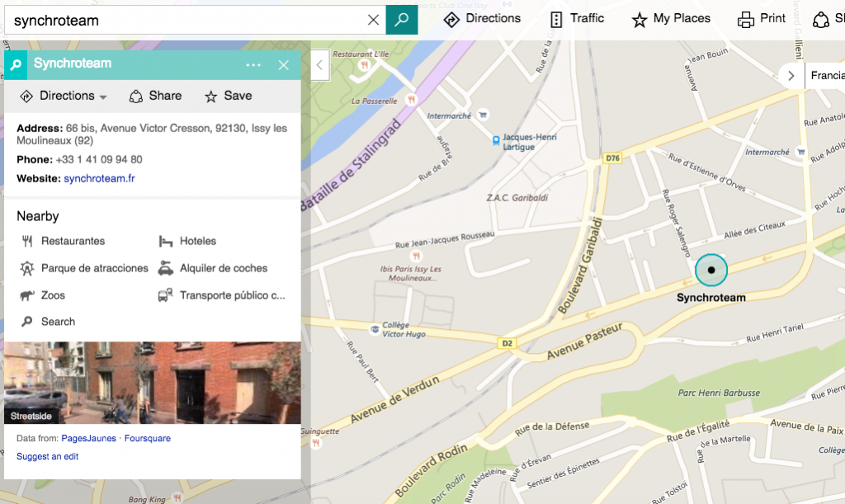Viewport: 845px width, 504px height.
Task: Click the Synchroteam label on the map
Action: 711,298
